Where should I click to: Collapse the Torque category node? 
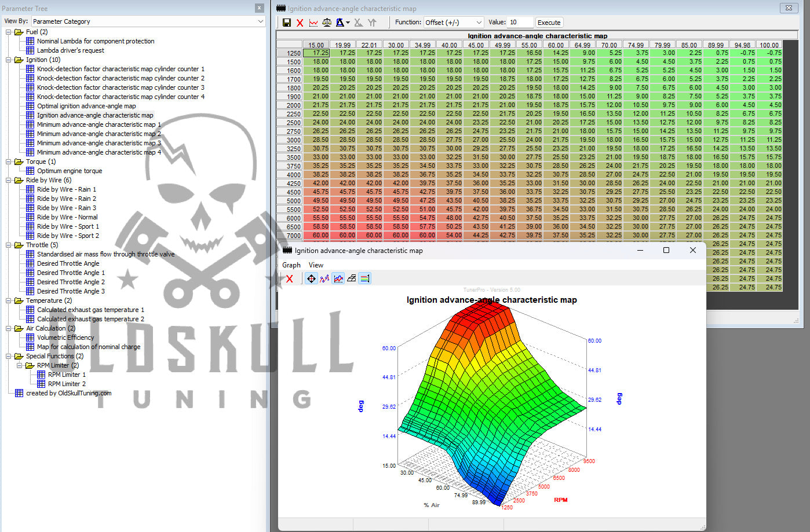coord(9,162)
